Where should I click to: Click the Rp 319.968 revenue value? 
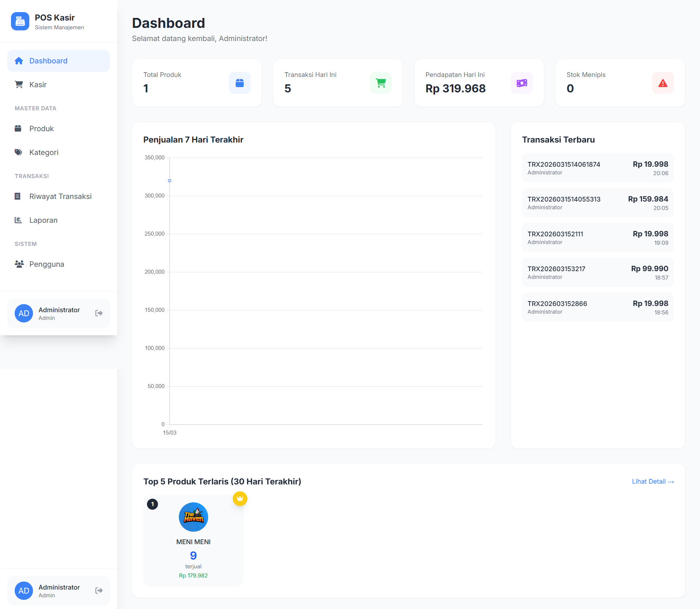456,88
